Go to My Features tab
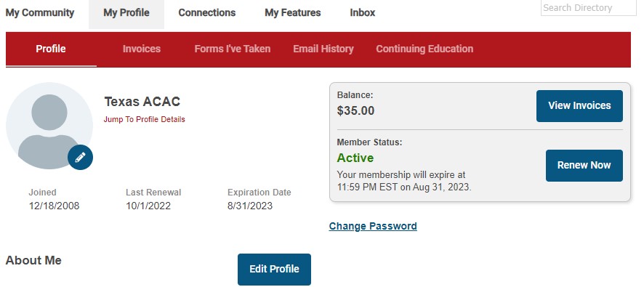Screen dimensions: 644x287 tap(293, 13)
